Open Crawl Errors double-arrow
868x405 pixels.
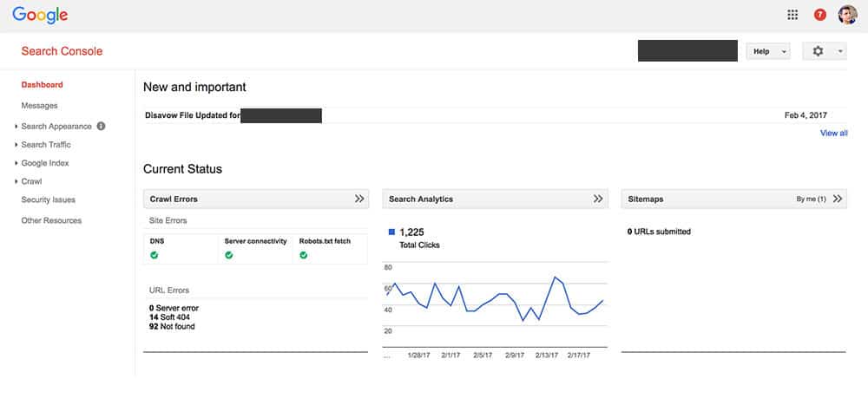point(359,199)
